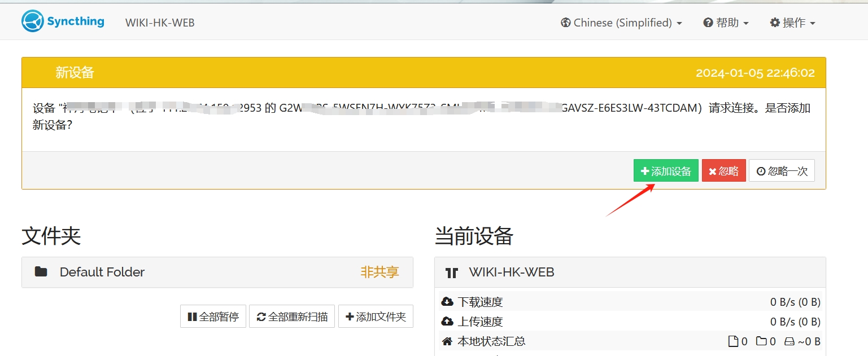Click the 忽略 button

click(x=723, y=170)
